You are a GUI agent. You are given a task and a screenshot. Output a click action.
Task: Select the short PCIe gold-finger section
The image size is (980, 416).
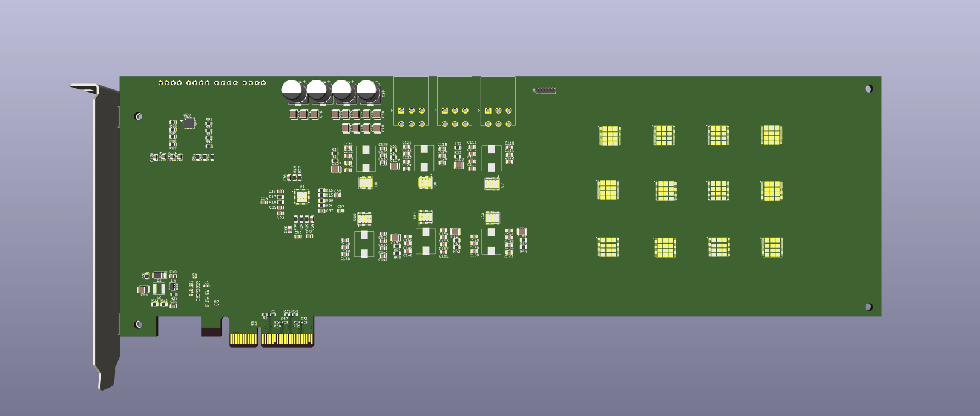click(x=243, y=339)
